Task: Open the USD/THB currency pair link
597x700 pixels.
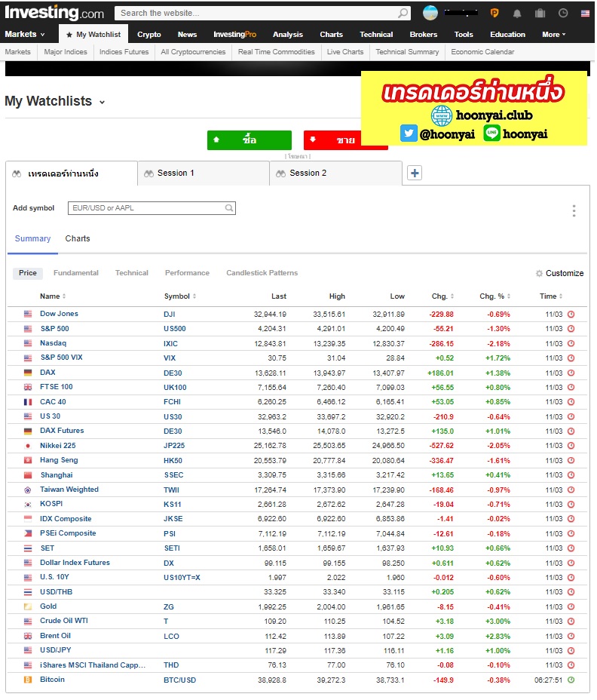Action: (57, 592)
